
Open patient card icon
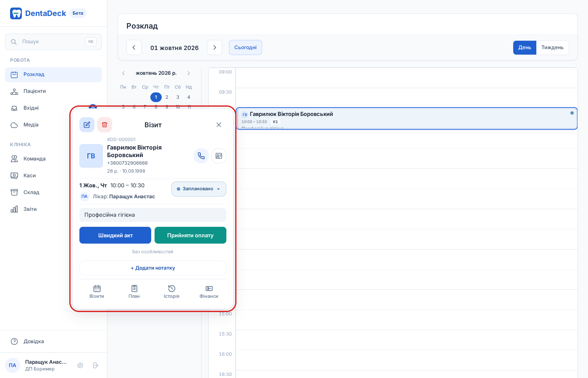pos(219,156)
